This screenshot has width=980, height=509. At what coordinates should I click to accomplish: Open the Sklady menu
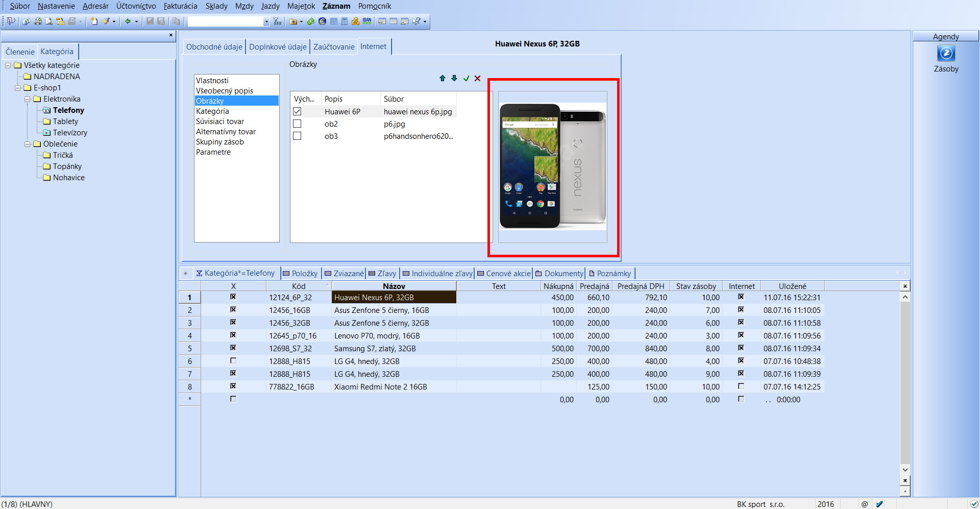[216, 6]
